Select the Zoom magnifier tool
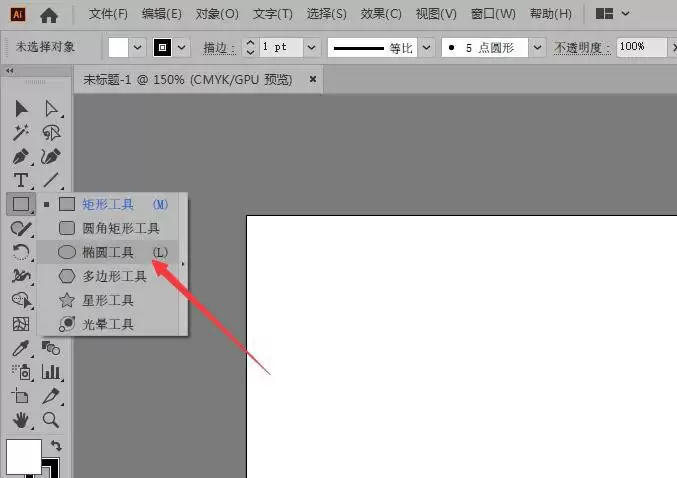The width and height of the screenshot is (677, 478). coord(51,419)
